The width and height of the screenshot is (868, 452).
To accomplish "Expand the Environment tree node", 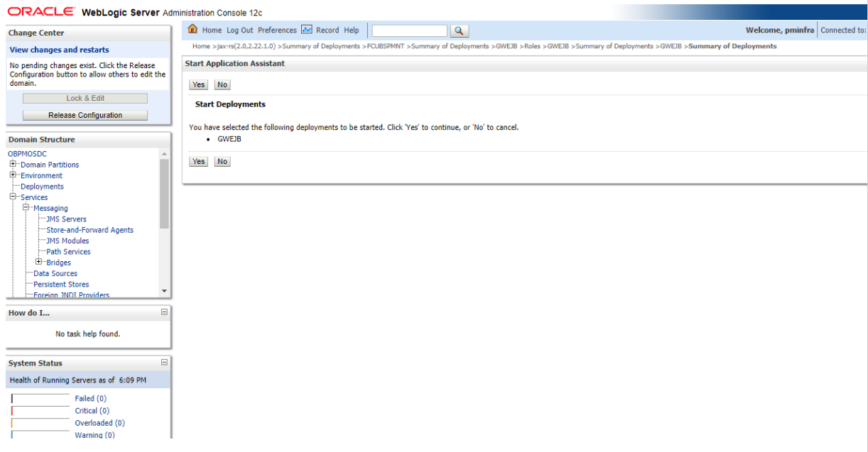I will point(13,175).
